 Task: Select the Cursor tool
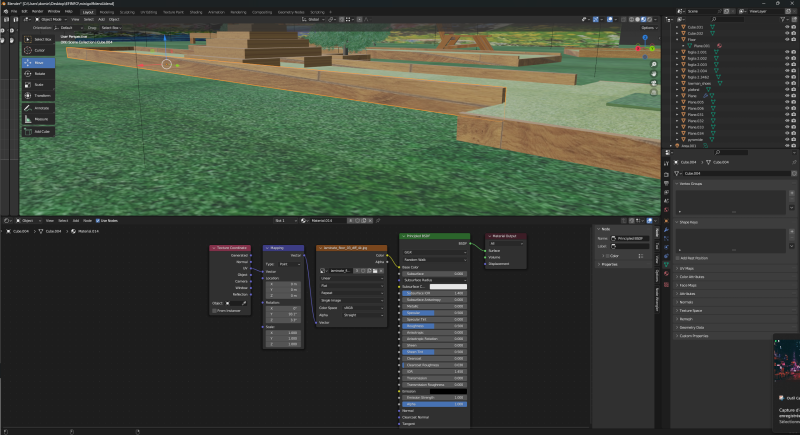click(38, 50)
